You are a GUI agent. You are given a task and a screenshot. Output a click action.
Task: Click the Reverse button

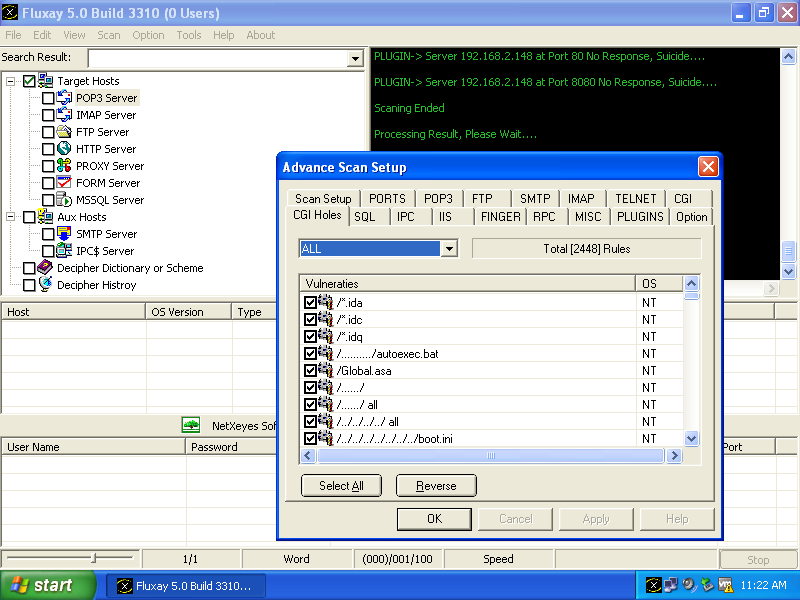point(436,486)
